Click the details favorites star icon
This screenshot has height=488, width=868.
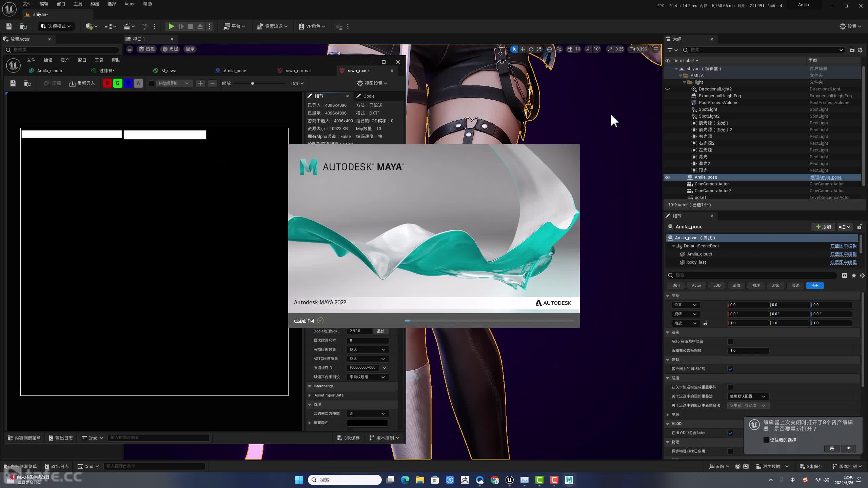click(x=854, y=276)
